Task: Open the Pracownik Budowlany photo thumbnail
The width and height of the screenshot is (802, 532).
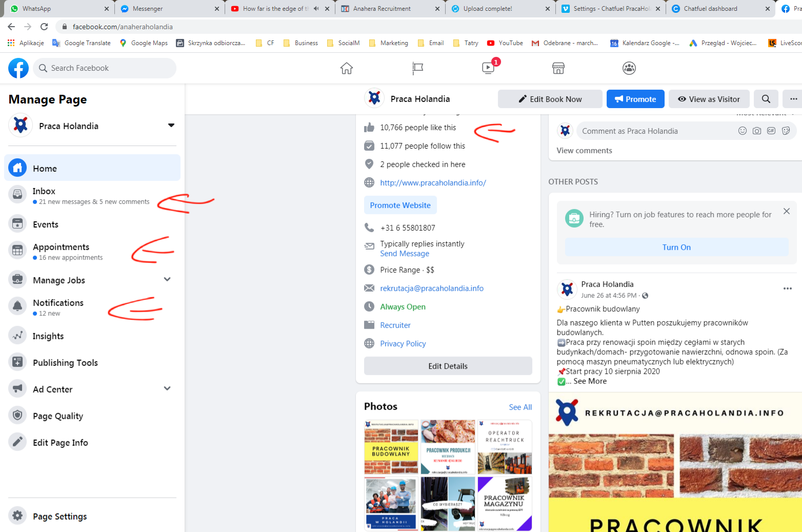Action: pyautogui.click(x=391, y=447)
